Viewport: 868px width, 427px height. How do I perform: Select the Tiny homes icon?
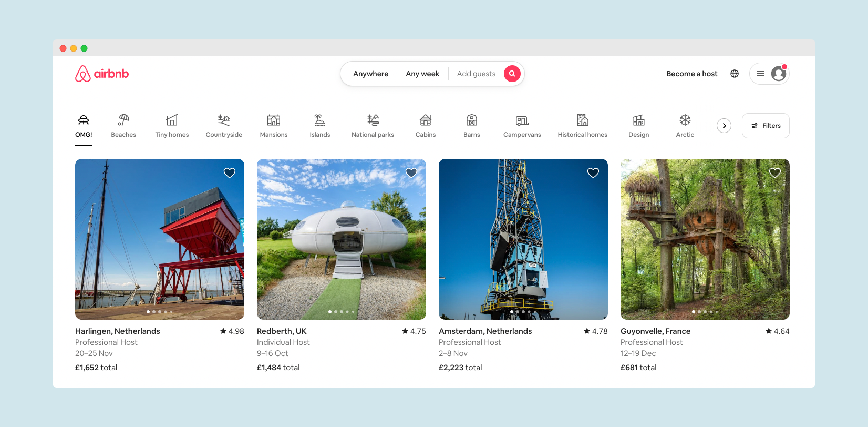(x=172, y=120)
